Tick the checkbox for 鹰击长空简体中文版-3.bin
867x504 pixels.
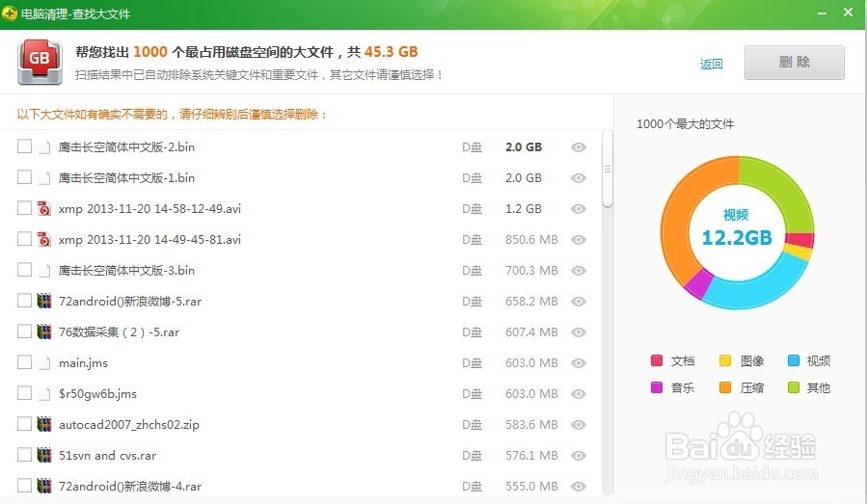click(24, 270)
